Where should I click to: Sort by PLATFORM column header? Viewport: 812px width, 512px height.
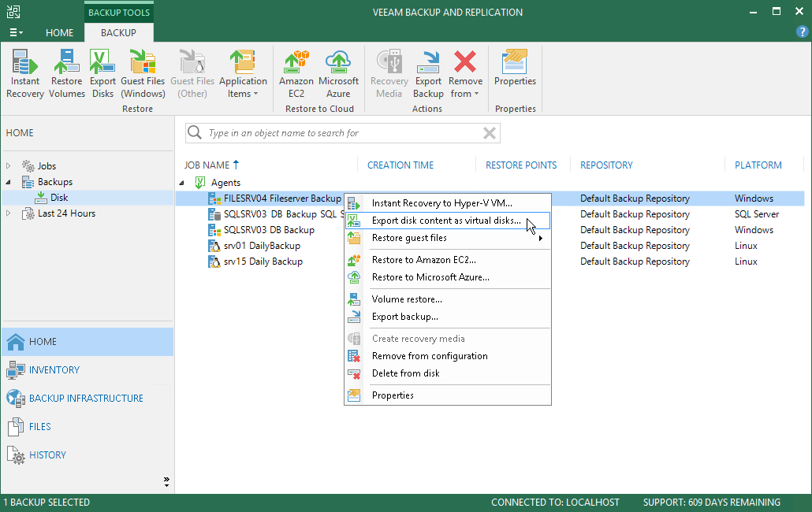point(758,165)
